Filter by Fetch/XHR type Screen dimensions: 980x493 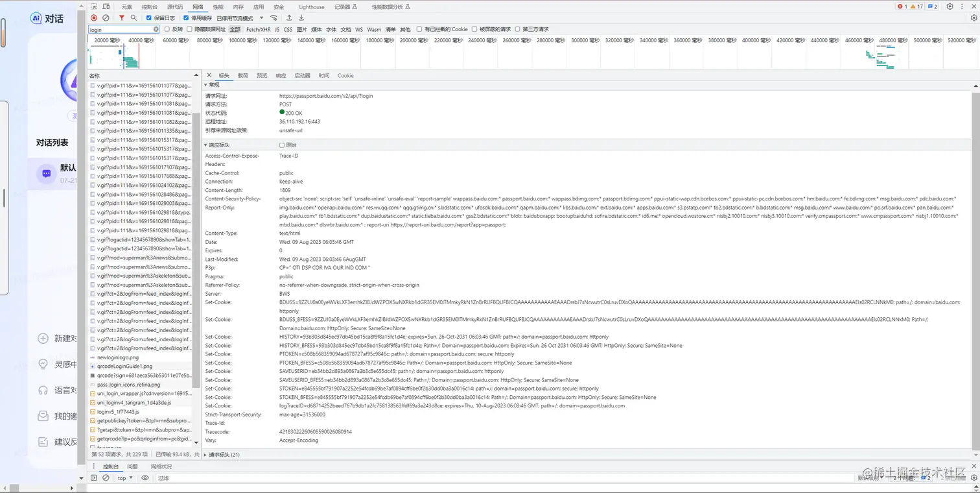258,29
